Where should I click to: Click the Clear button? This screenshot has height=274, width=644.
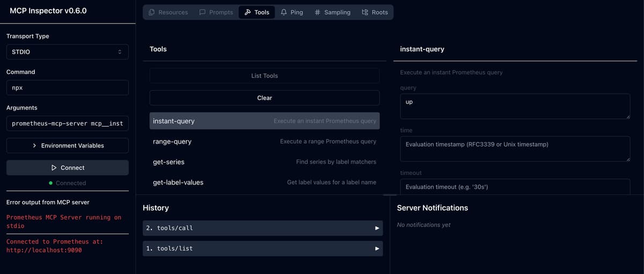[x=265, y=98]
